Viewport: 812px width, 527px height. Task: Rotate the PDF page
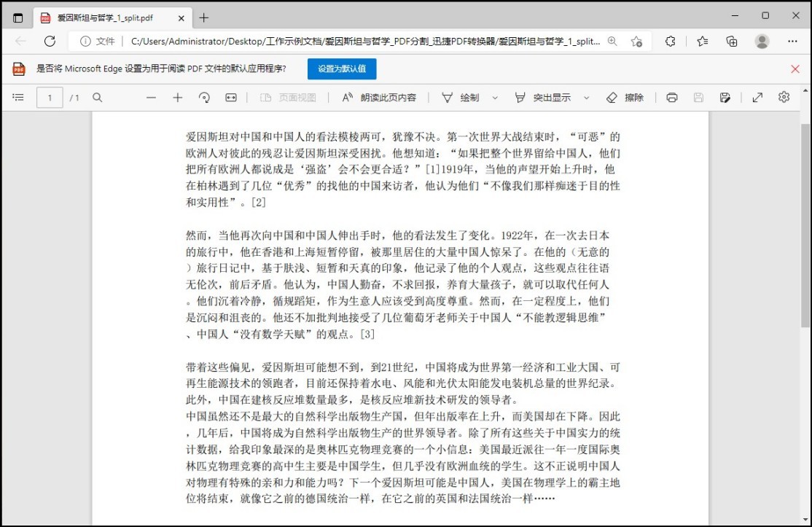coord(205,96)
